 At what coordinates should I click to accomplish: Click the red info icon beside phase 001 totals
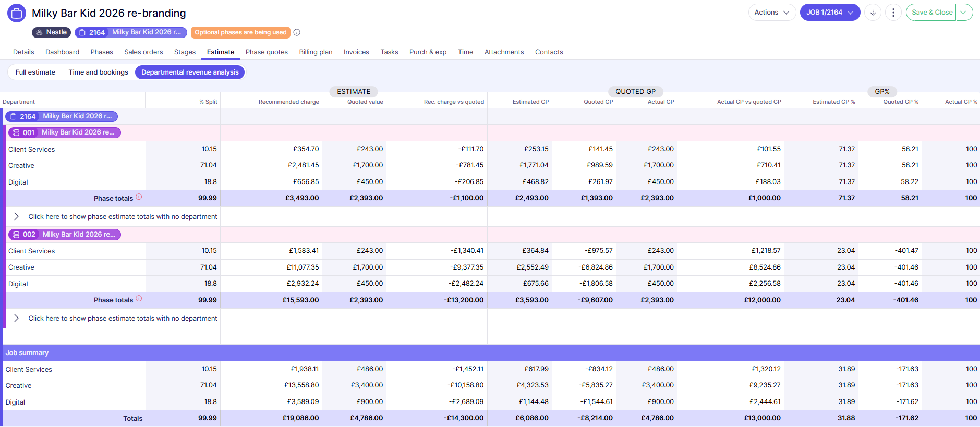pyautogui.click(x=139, y=197)
